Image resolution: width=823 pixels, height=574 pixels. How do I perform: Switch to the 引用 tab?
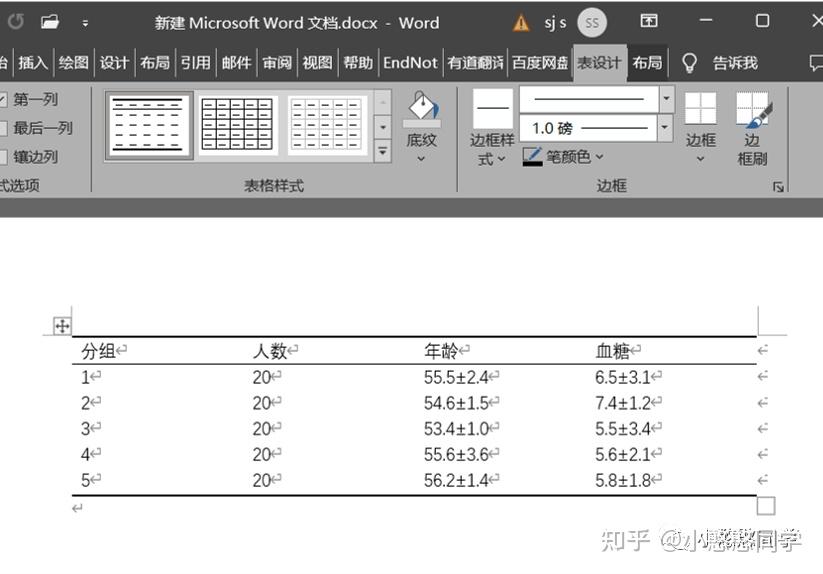pos(195,63)
